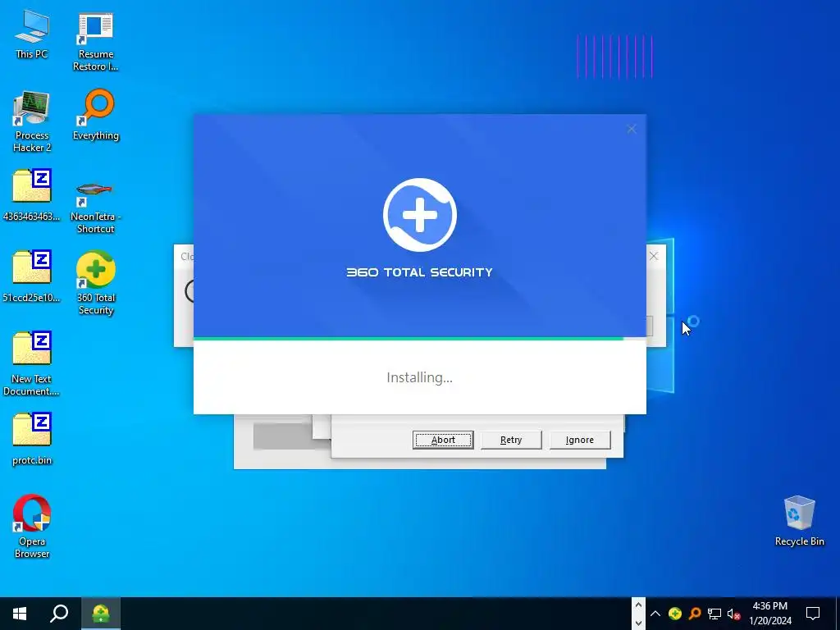Click Retry in the error dialog

pyautogui.click(x=511, y=440)
